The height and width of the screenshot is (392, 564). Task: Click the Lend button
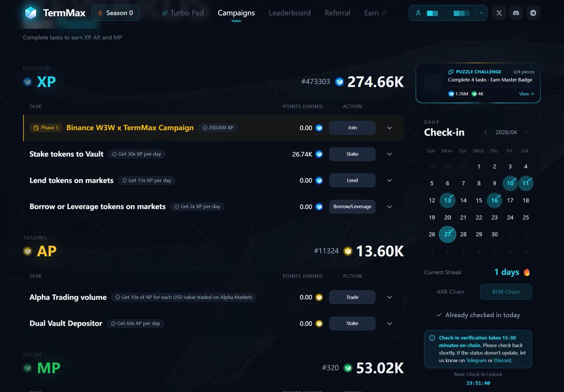tap(352, 180)
